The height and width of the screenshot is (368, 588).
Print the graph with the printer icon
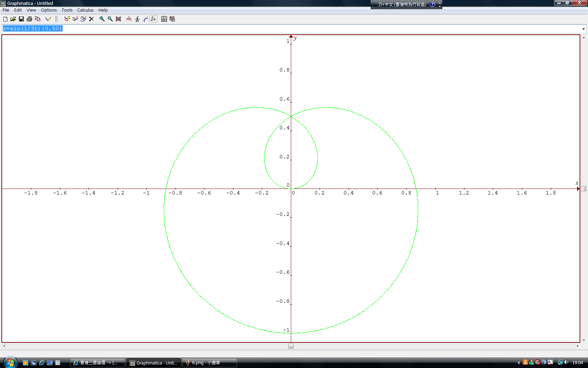click(29, 19)
